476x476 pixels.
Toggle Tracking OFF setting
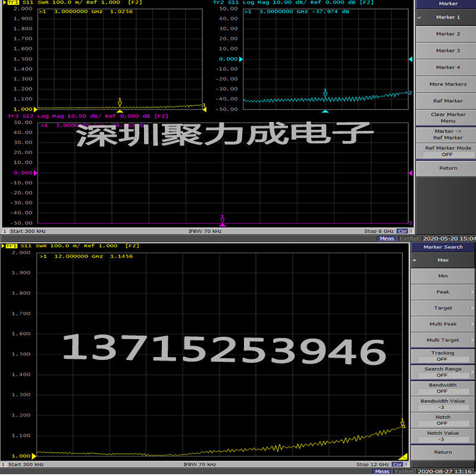[x=443, y=356]
